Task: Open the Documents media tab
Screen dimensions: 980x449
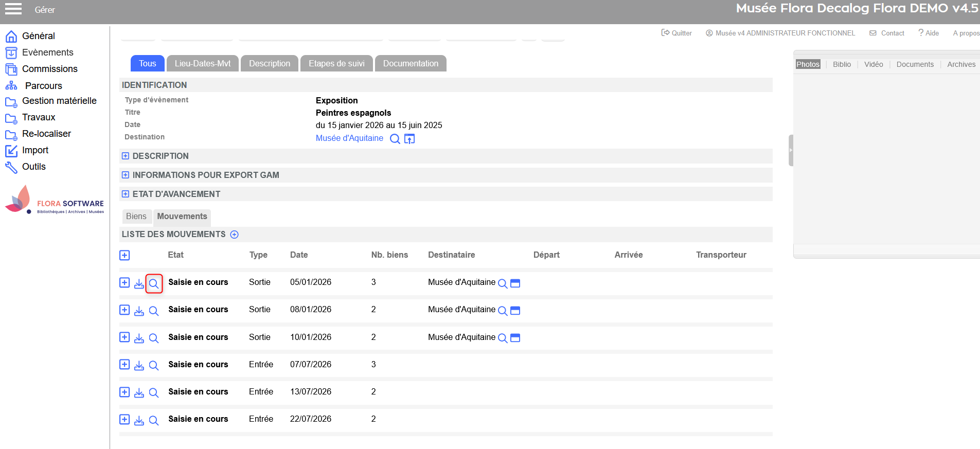Action: [915, 64]
